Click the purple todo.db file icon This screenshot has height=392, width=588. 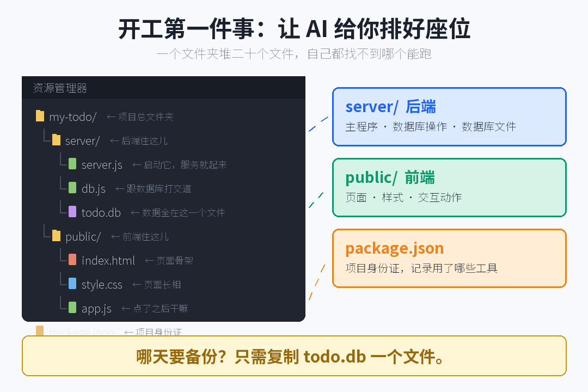coord(72,212)
